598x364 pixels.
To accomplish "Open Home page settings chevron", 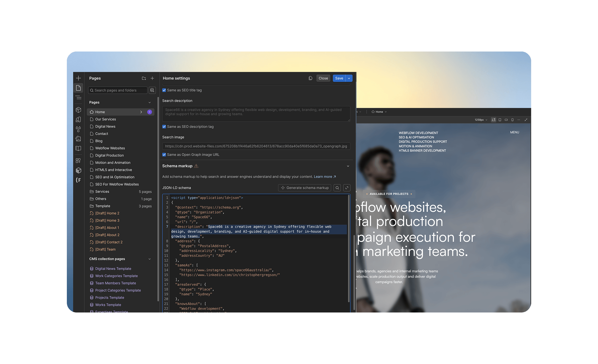I will pyautogui.click(x=141, y=112).
